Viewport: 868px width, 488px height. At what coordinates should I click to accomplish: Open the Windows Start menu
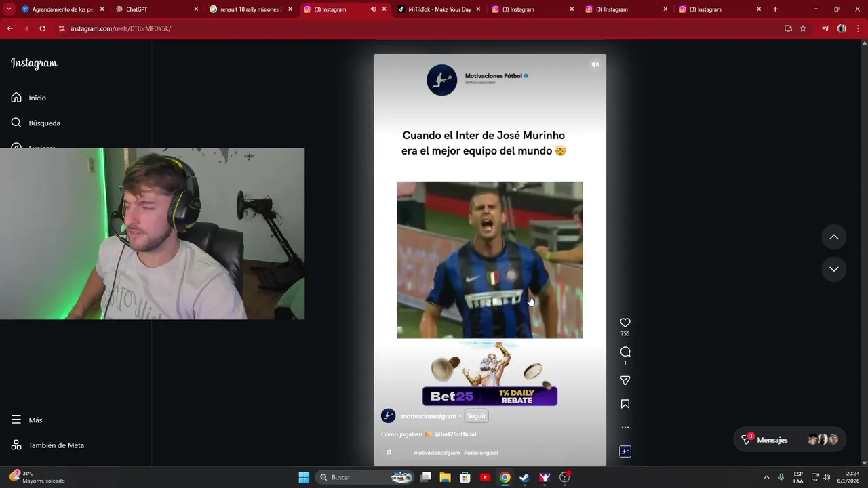(304, 477)
